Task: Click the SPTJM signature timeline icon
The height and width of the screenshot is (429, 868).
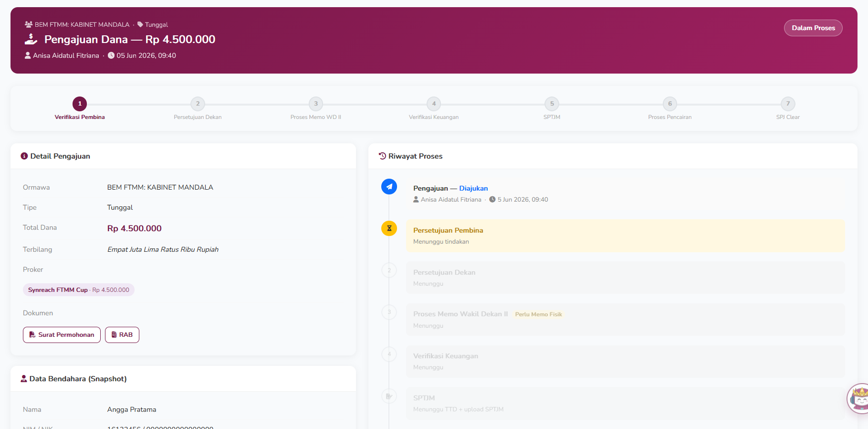Action: point(389,396)
